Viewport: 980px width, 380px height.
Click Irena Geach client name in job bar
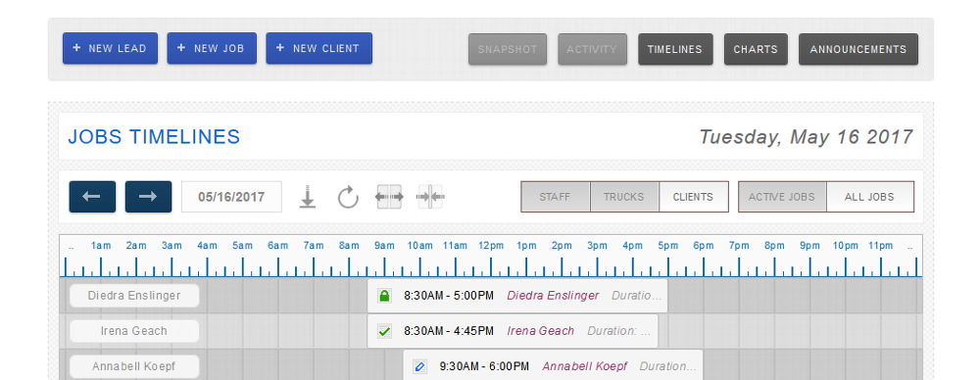(x=541, y=331)
